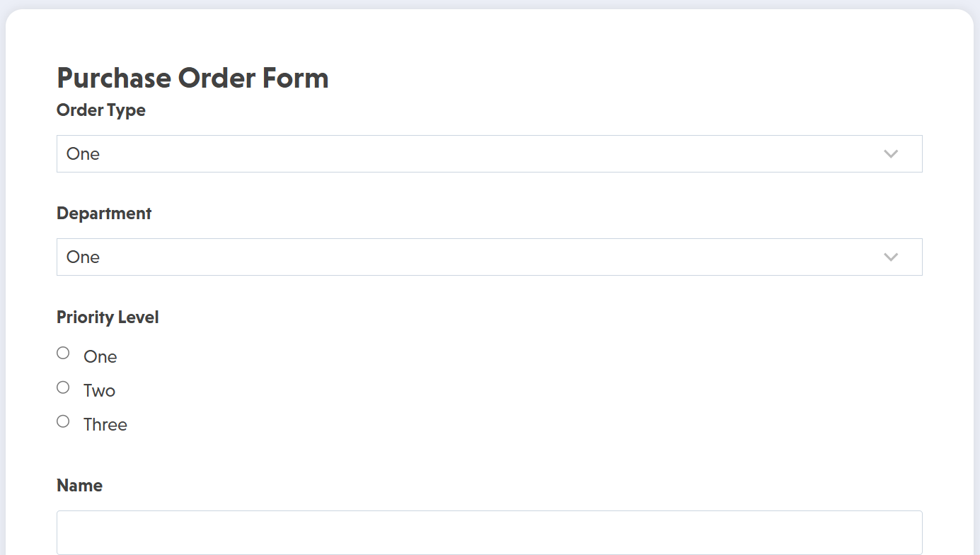Click inside the Name input field
Image resolution: width=980 pixels, height=555 pixels.
tap(490, 532)
